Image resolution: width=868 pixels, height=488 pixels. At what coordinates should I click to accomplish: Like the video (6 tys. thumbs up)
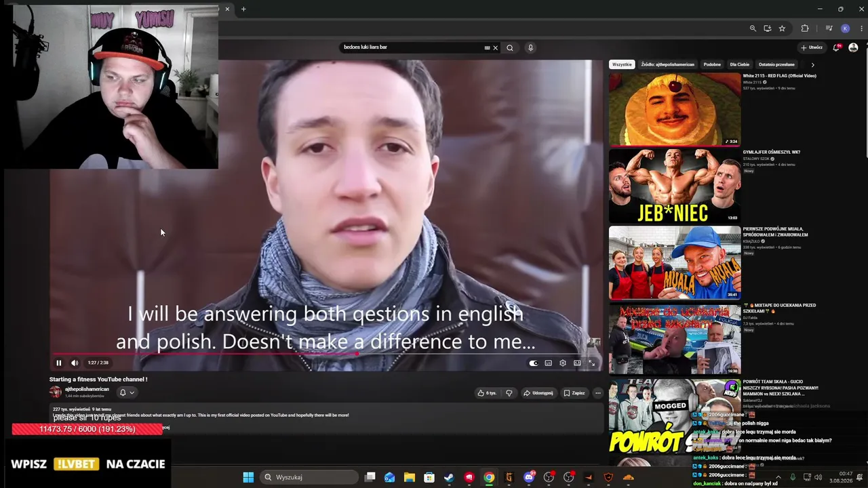pyautogui.click(x=487, y=393)
